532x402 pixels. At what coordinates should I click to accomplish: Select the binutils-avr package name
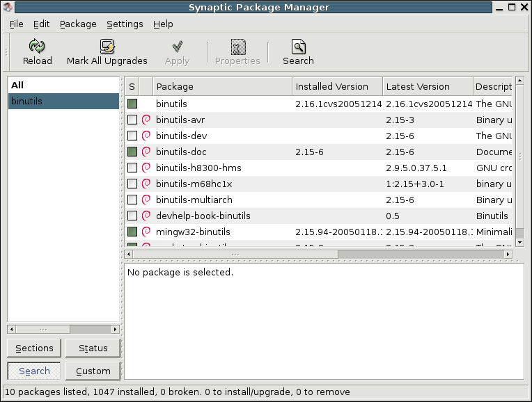180,120
